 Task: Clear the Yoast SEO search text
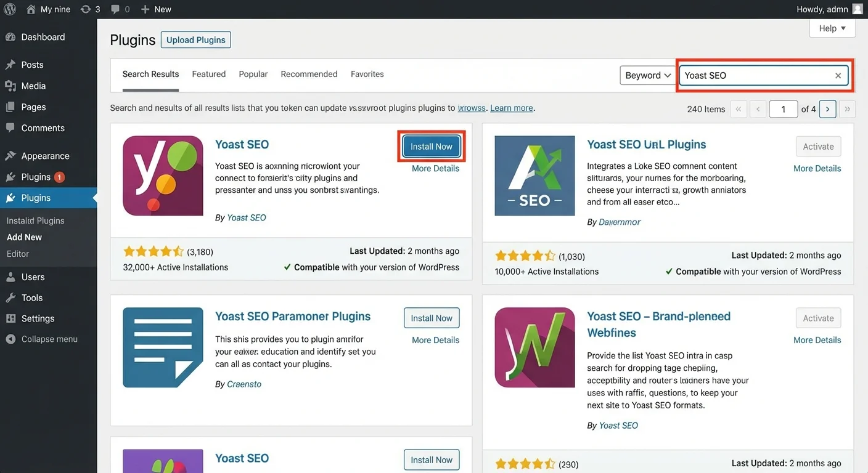click(838, 76)
